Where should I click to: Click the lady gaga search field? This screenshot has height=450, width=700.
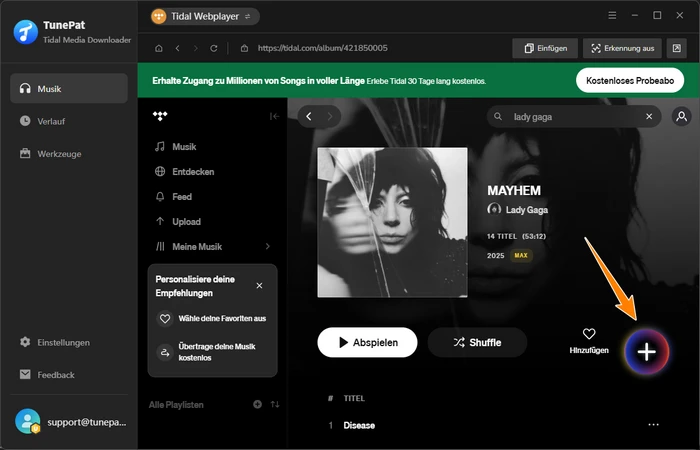pyautogui.click(x=573, y=117)
